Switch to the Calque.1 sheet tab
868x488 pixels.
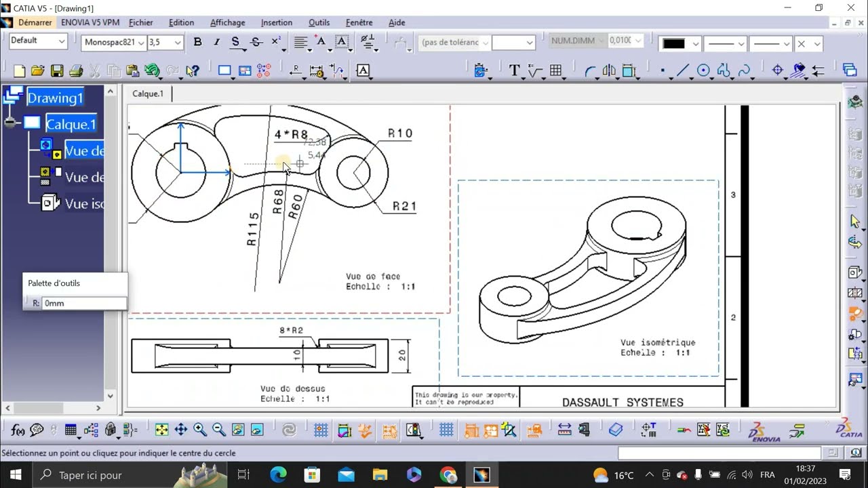coord(148,94)
